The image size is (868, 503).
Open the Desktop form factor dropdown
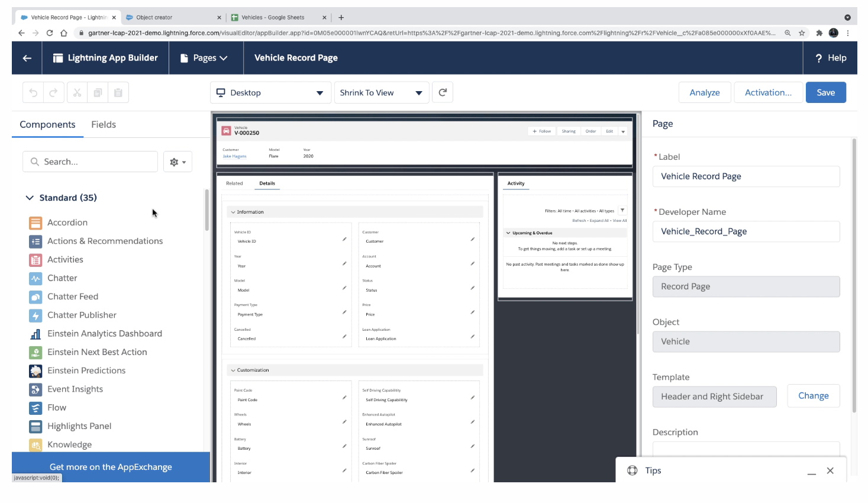[x=270, y=93]
